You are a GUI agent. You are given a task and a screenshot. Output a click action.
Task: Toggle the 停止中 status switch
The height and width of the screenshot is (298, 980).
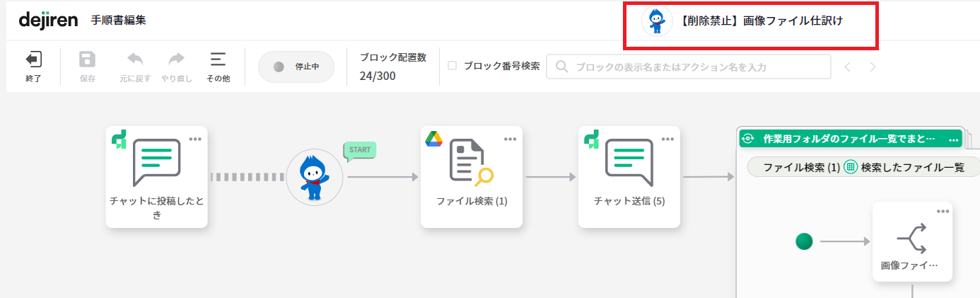[x=296, y=67]
